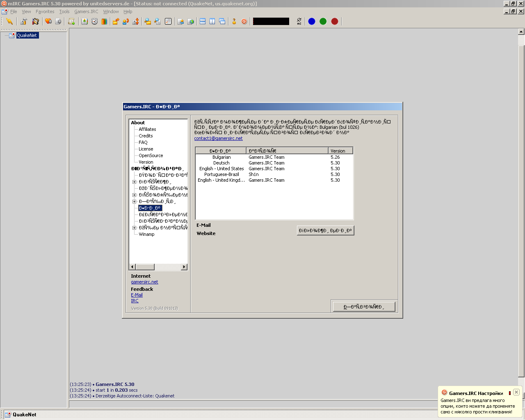Open the Tools menu
This screenshot has width=525, height=420.
tap(64, 11)
